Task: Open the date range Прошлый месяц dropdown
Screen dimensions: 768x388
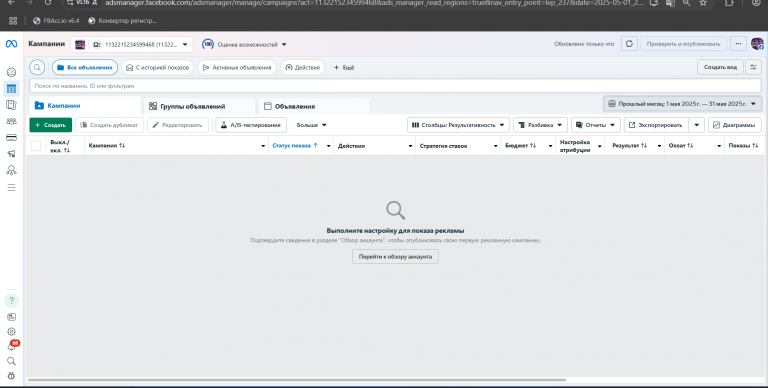Action: [682, 104]
